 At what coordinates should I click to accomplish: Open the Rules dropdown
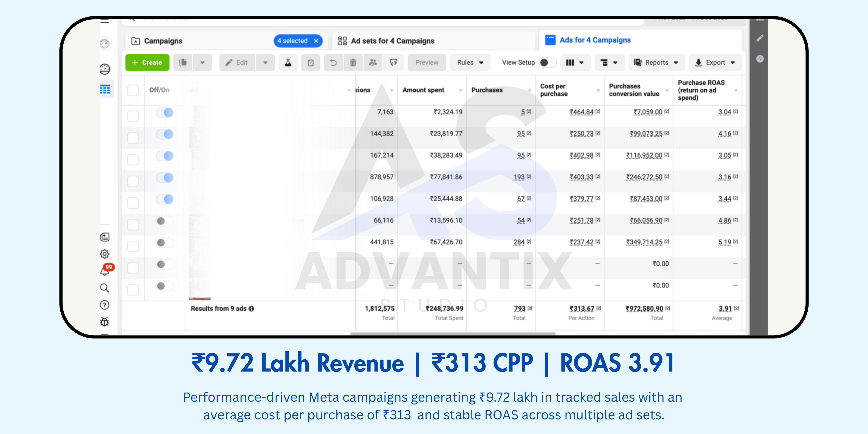[470, 62]
